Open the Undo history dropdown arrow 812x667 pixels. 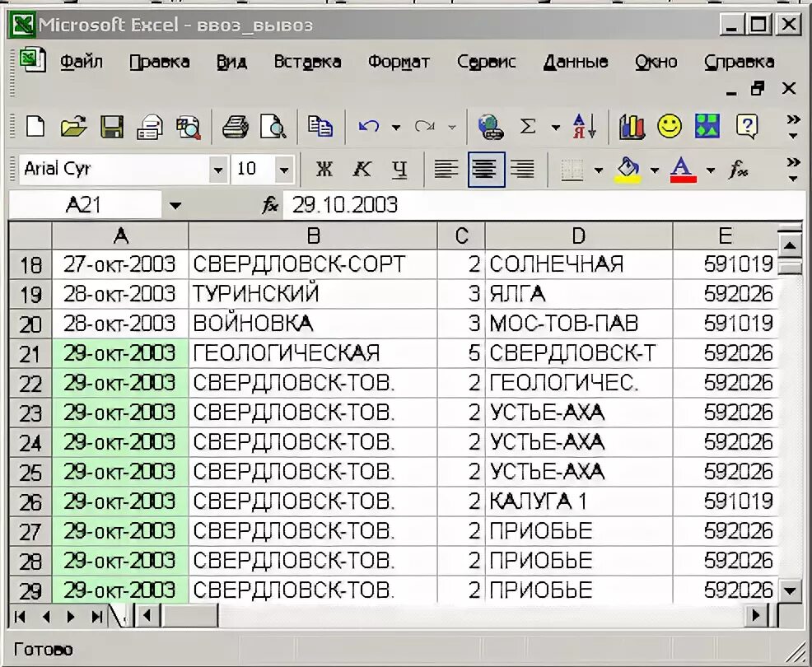click(x=396, y=127)
